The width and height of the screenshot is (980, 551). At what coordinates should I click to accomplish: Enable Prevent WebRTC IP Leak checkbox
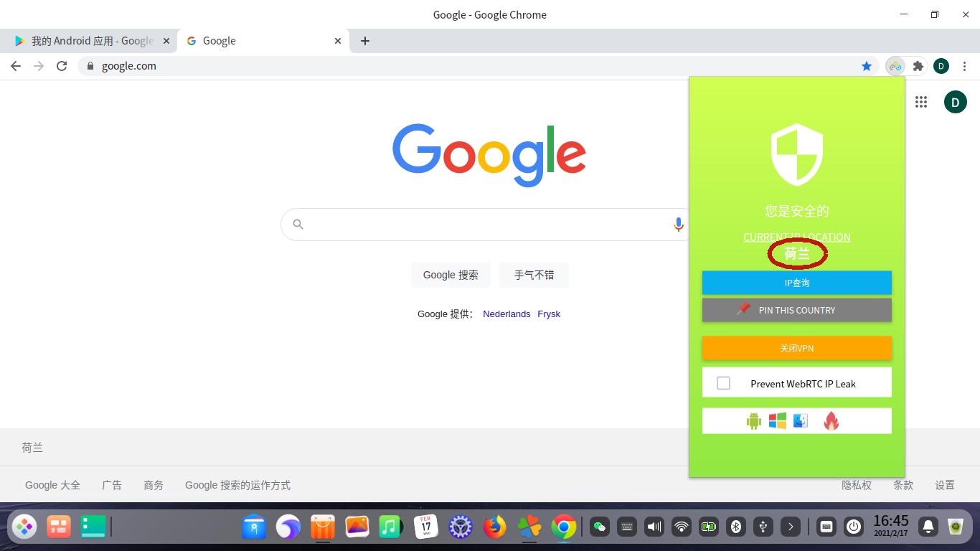[723, 383]
